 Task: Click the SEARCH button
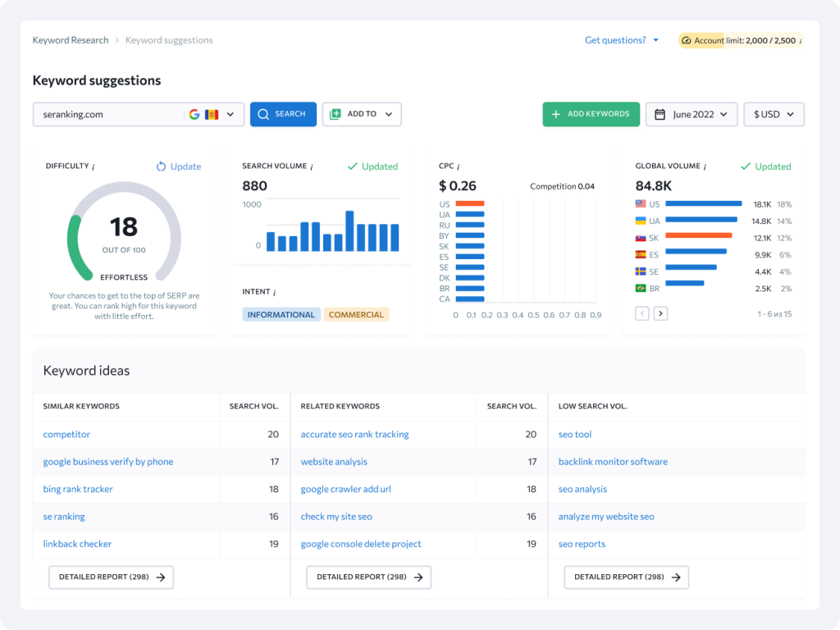(283, 114)
